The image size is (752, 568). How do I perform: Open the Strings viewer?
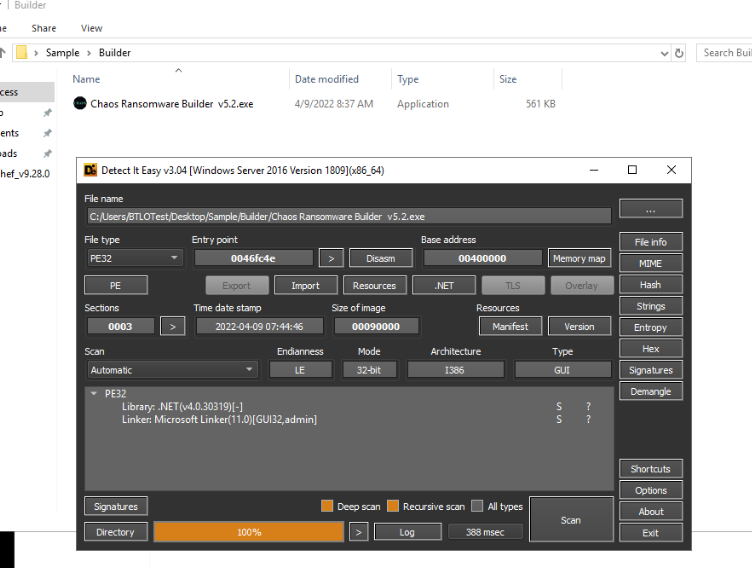click(650, 306)
